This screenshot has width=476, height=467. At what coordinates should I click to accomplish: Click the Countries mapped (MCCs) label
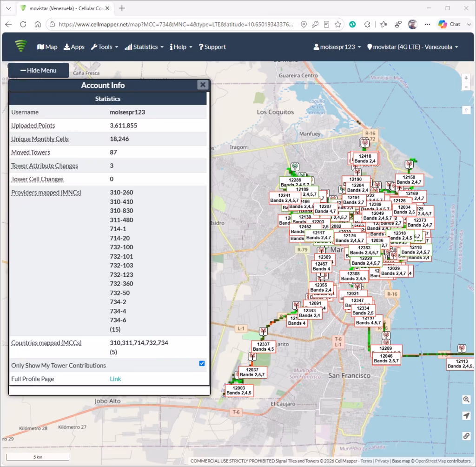(x=46, y=343)
